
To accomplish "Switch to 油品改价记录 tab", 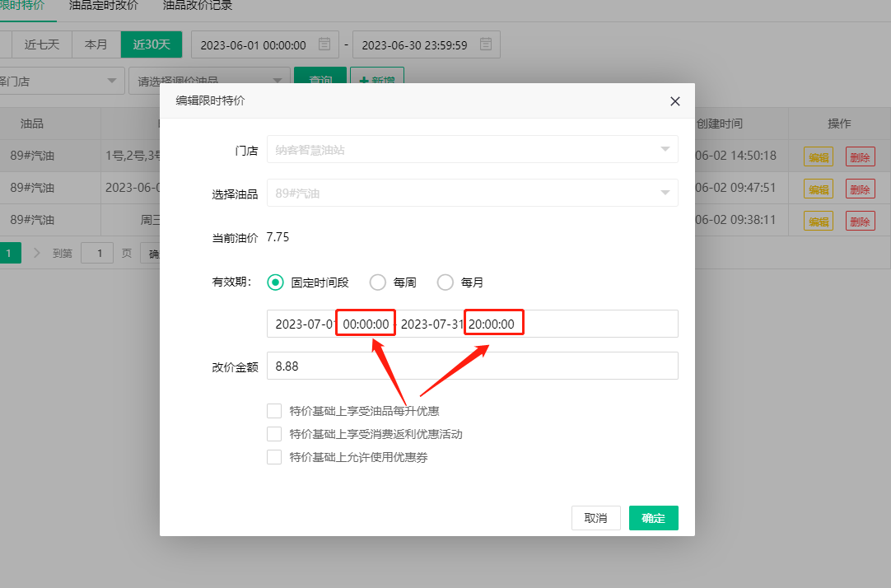I will [198, 6].
